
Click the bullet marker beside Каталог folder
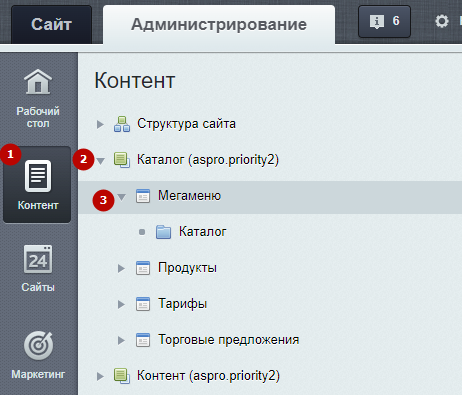point(142,232)
